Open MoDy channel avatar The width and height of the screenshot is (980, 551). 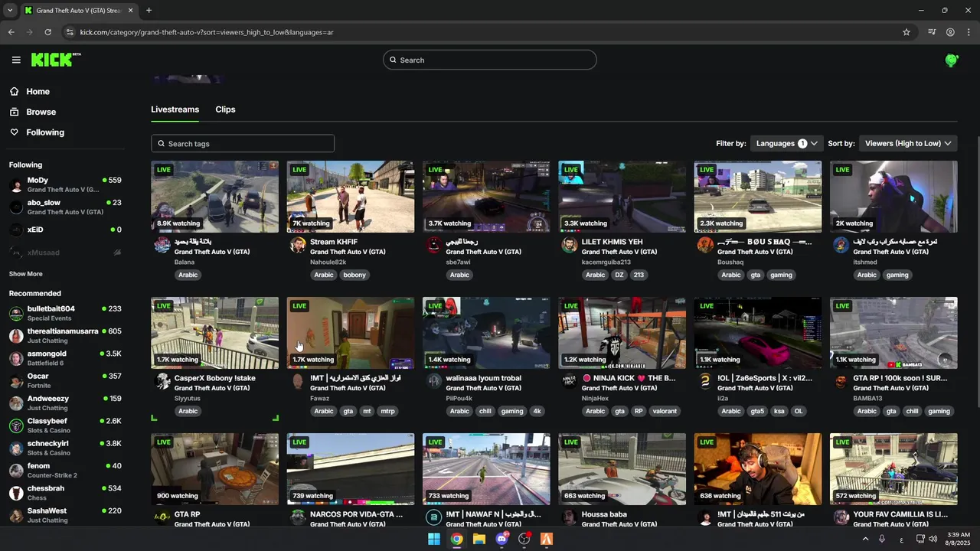[x=16, y=184]
